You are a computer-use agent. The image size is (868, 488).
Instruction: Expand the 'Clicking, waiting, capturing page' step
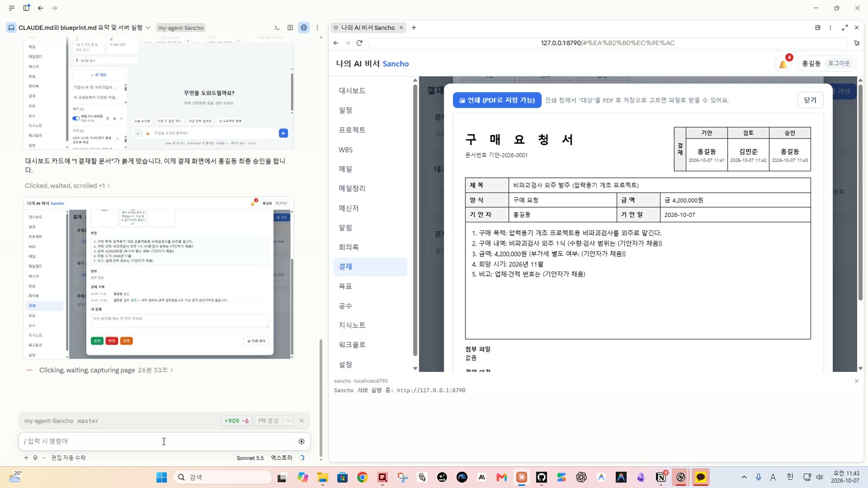pos(106,370)
